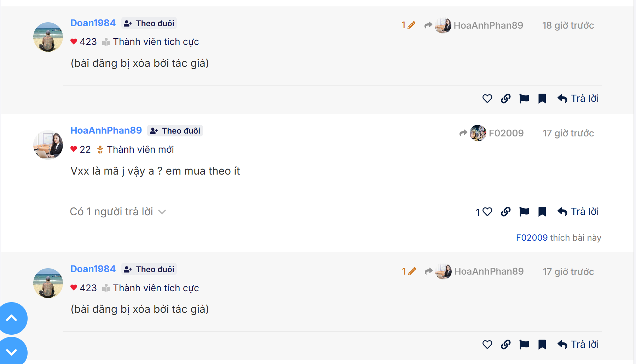The image size is (636, 364).
Task: Copy link of the first Doan1984 post
Action: [x=505, y=99]
